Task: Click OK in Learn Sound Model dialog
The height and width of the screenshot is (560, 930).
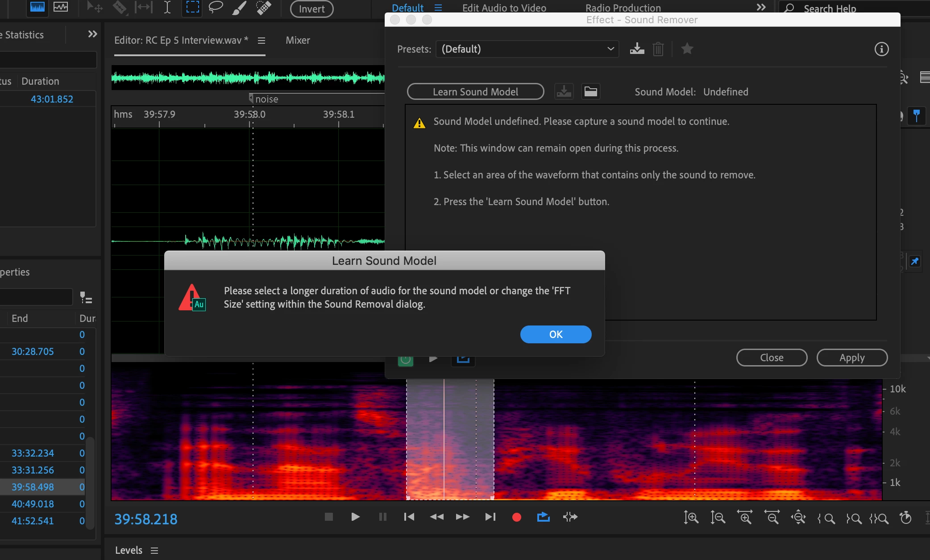Action: tap(556, 334)
